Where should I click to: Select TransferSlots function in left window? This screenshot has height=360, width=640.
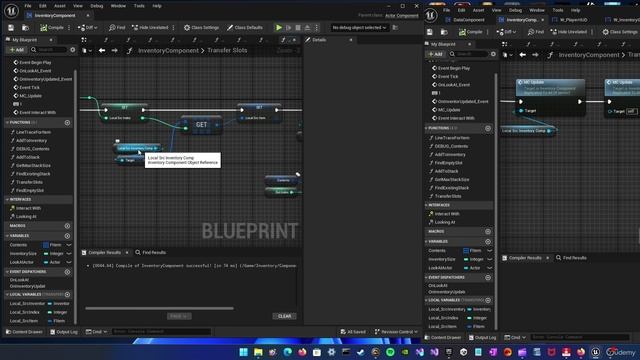[29, 182]
